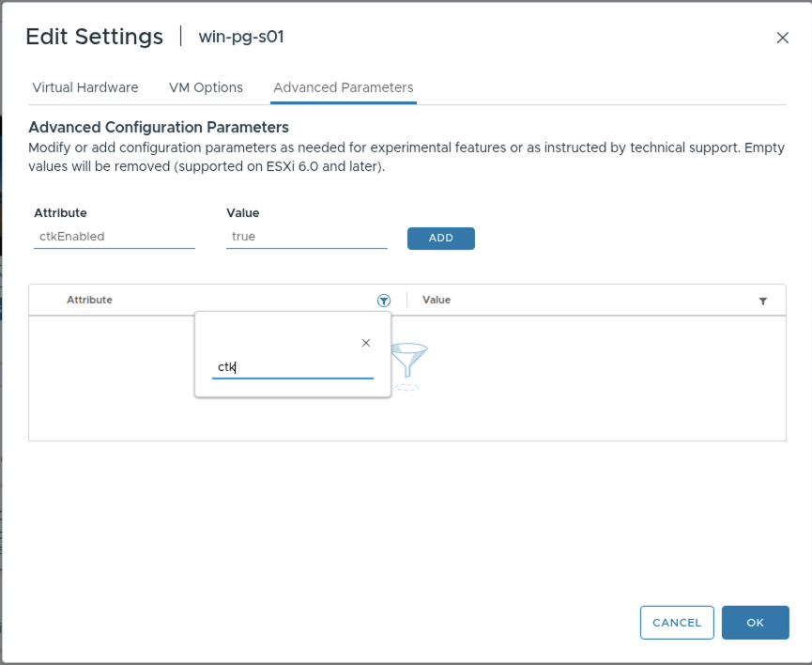Switch to the VM Options tab

[x=206, y=87]
